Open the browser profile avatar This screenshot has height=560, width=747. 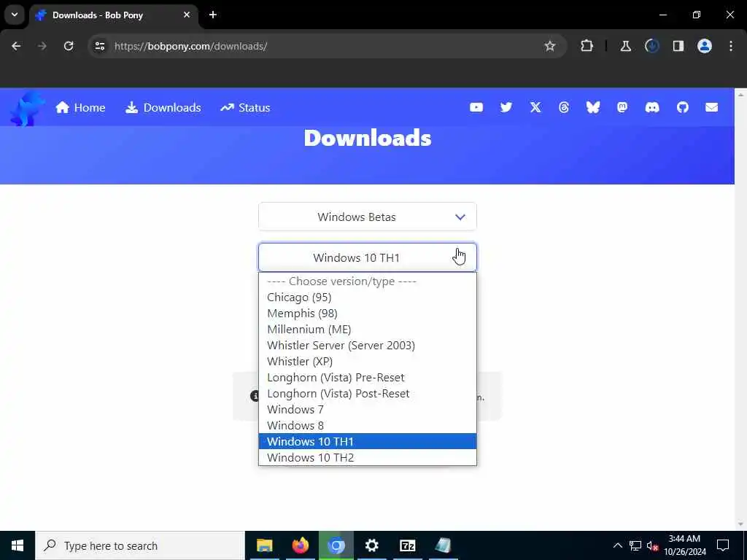[x=705, y=46]
